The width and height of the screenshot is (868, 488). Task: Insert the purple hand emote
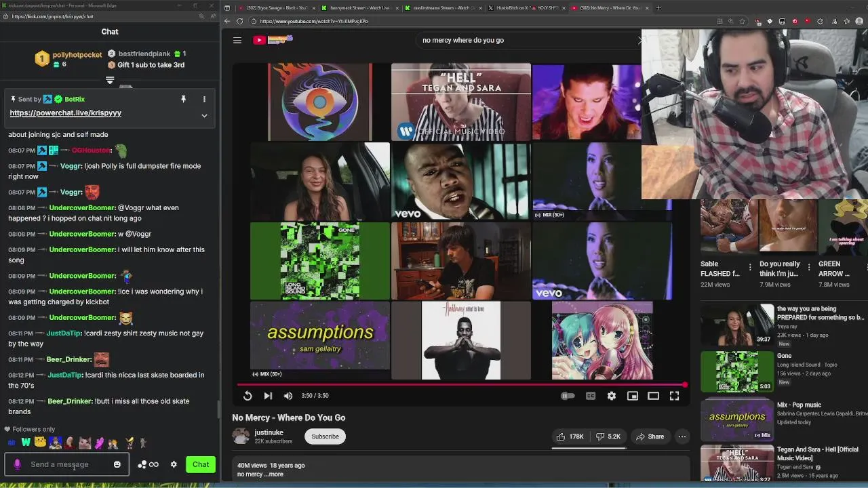99,443
